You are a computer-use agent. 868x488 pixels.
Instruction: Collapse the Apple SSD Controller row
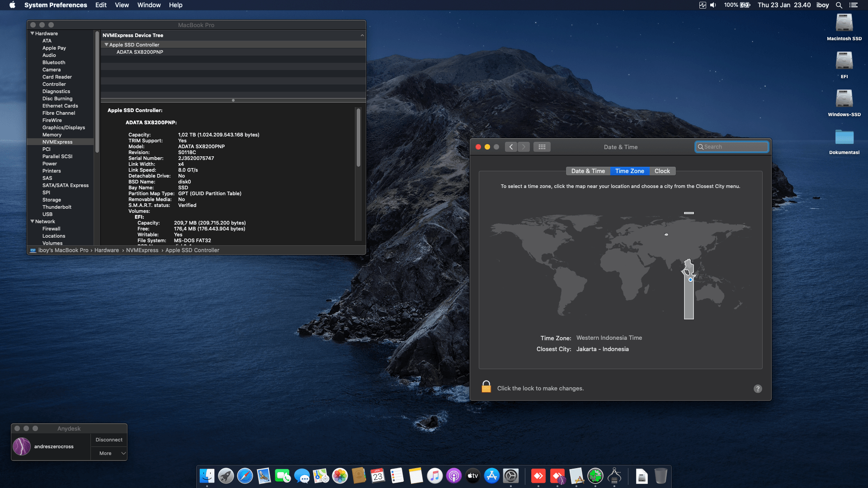click(x=106, y=45)
